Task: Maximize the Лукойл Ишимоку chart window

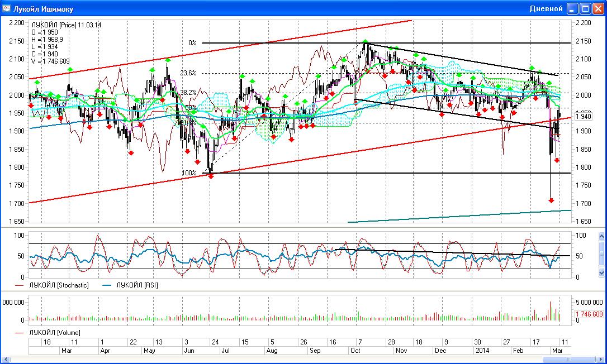Action: 585,8
